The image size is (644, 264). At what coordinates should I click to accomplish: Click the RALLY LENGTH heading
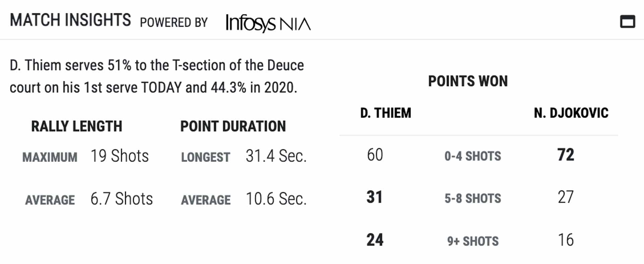(x=76, y=126)
